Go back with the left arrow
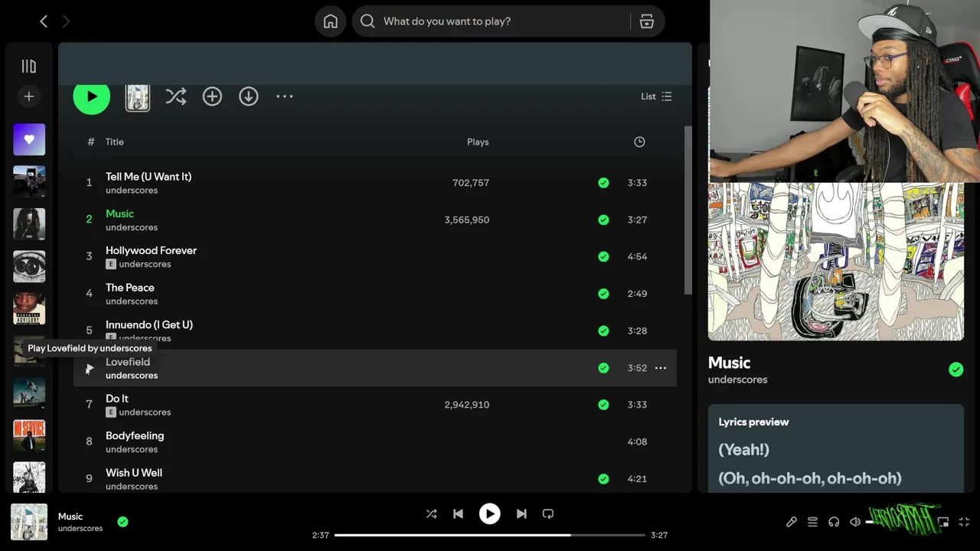Image resolution: width=980 pixels, height=551 pixels. [x=44, y=21]
